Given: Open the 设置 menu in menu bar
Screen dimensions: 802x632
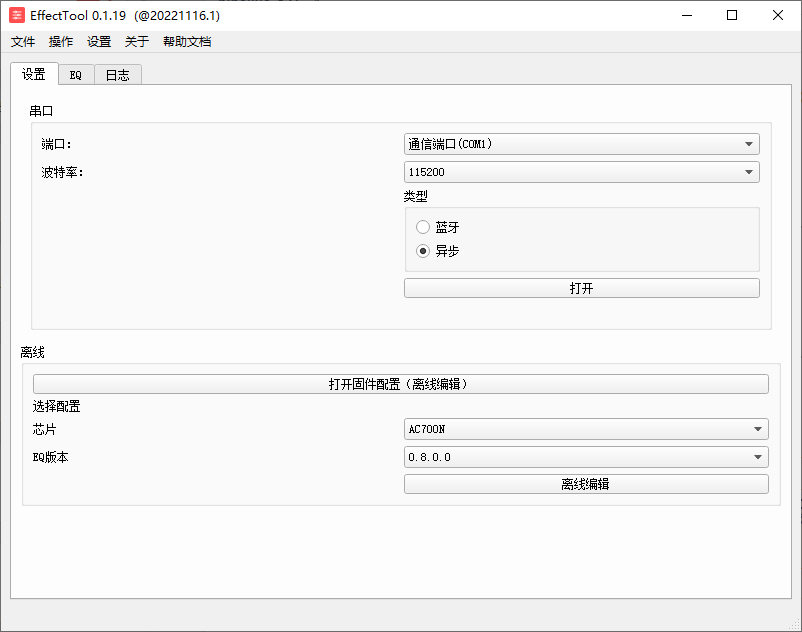Looking at the screenshot, I should tap(99, 42).
